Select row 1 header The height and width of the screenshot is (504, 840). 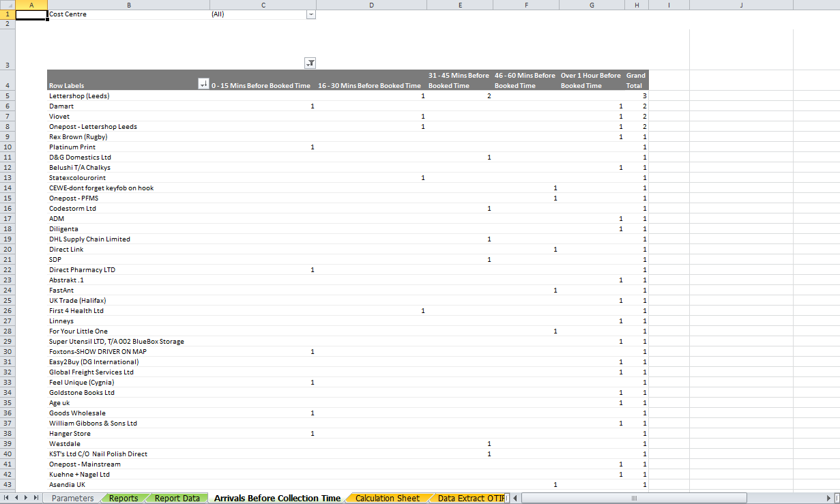[x=8, y=14]
